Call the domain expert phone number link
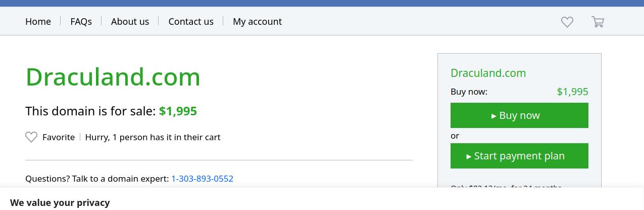 click(202, 179)
